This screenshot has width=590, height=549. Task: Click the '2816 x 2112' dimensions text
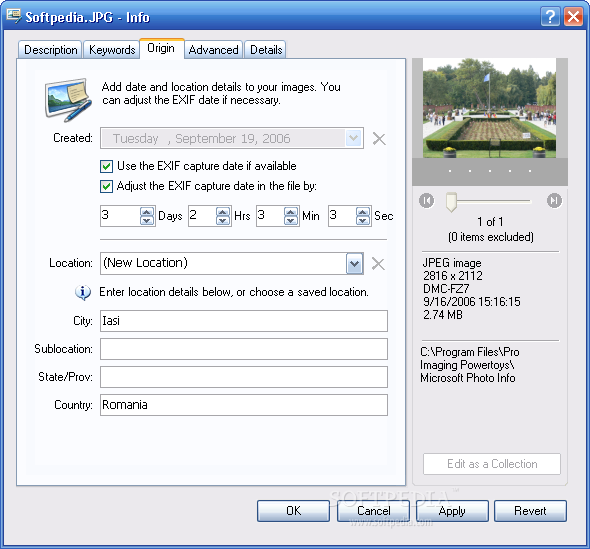[x=453, y=276]
